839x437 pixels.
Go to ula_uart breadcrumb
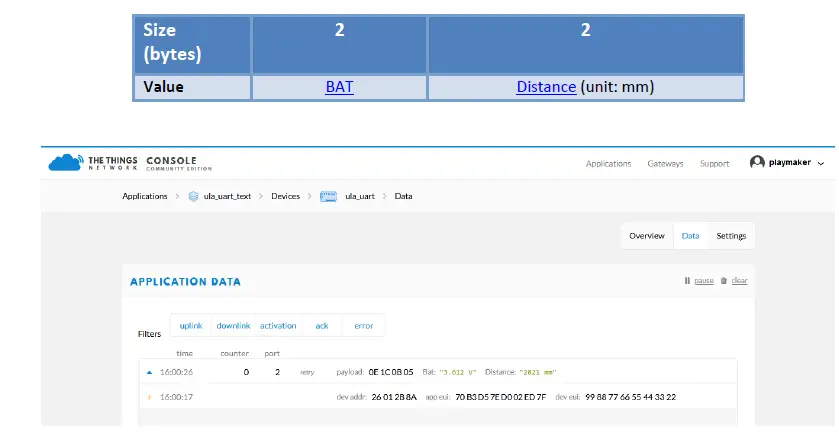(x=360, y=196)
